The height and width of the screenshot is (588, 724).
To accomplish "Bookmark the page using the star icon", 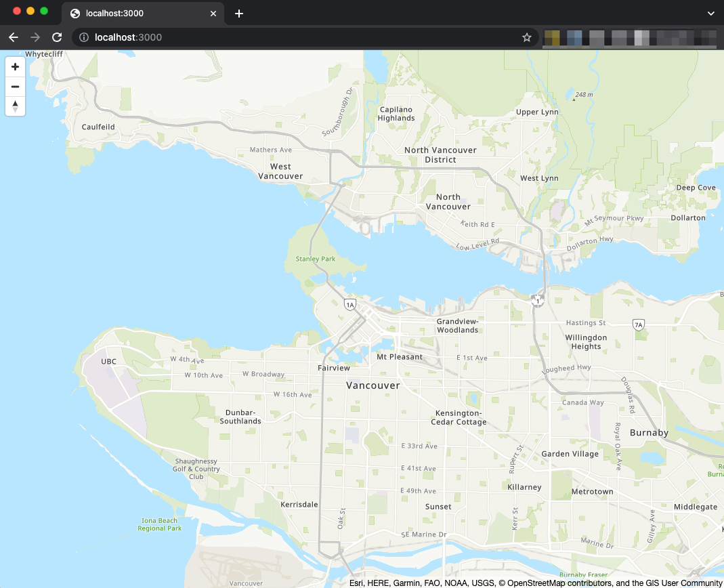I will pos(526,37).
